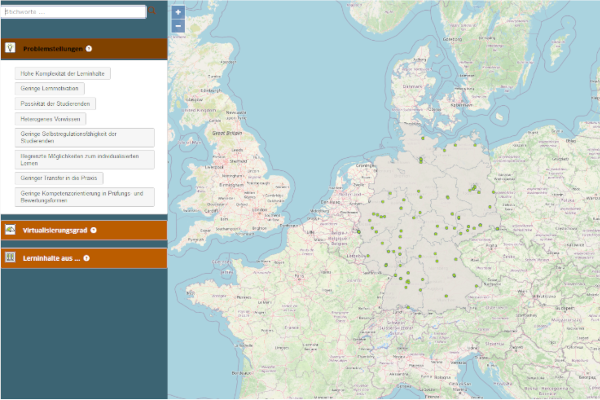Select Geringer Transfer in die Praxis
Image resolution: width=600 pixels, height=400 pixels.
60,178
